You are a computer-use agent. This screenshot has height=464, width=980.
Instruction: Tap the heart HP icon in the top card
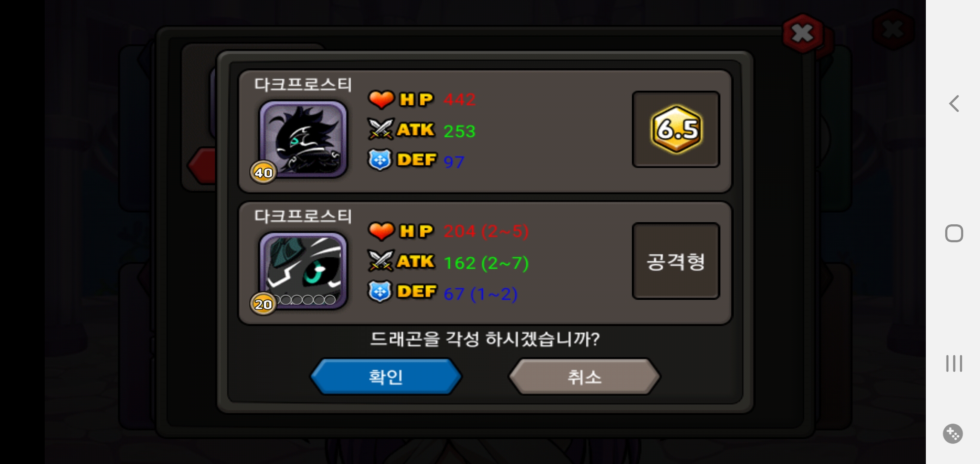click(381, 99)
